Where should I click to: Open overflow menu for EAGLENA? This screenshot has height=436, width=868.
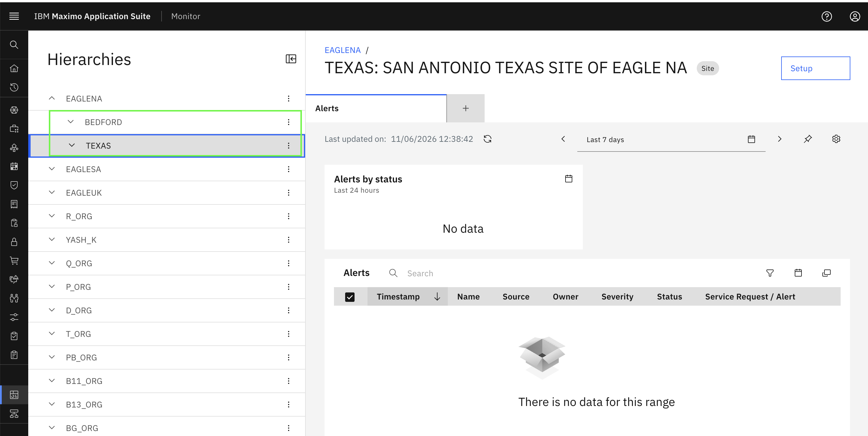point(288,98)
